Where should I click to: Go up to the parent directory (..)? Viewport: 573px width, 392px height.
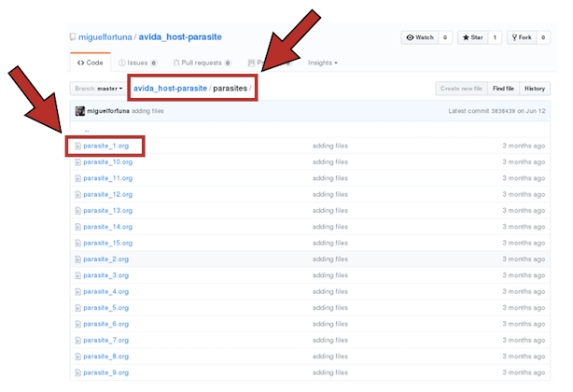click(x=87, y=130)
